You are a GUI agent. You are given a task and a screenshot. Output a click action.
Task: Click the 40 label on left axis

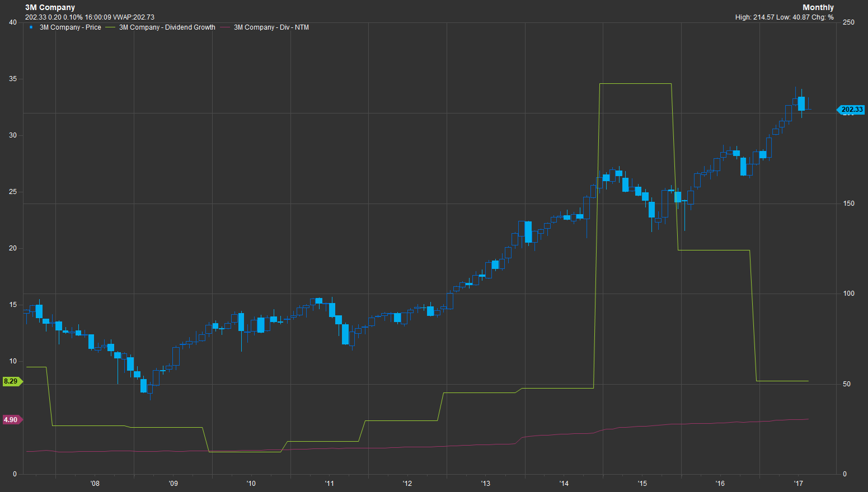13,22
